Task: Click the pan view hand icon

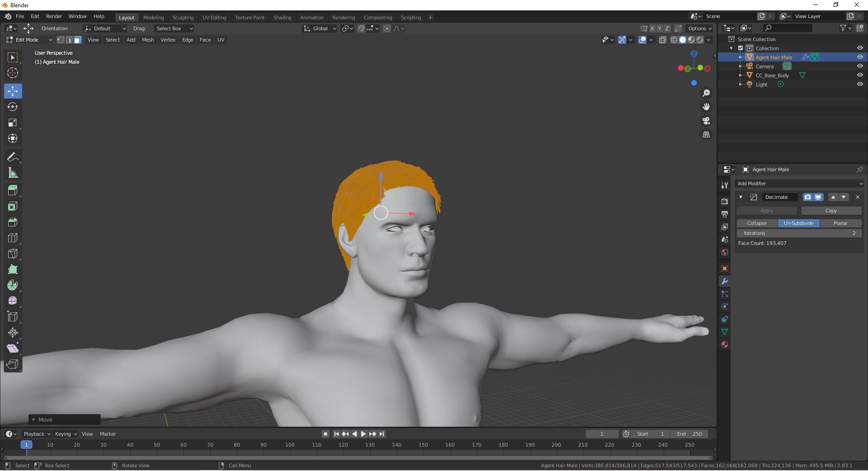Action: click(706, 107)
